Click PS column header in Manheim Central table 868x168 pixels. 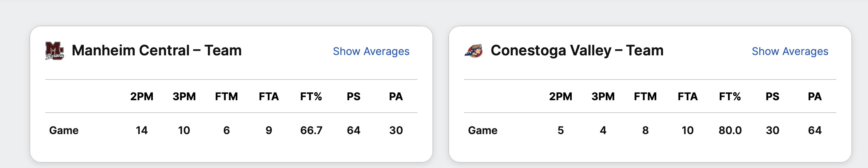354,96
